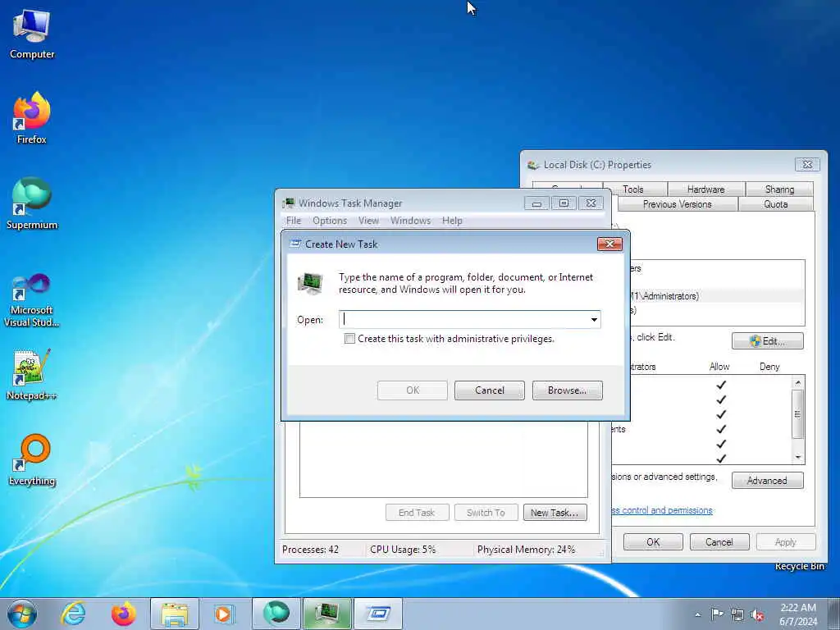Screen dimensions: 840x630
Task: Launch Internet Explorer from the taskbar
Action: [73, 614]
